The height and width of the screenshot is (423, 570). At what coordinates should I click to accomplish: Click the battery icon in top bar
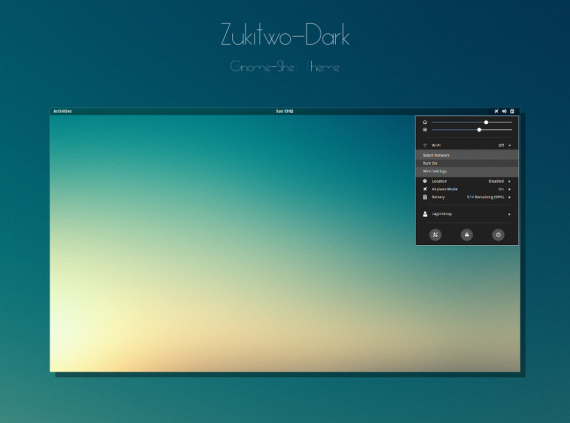[512, 111]
